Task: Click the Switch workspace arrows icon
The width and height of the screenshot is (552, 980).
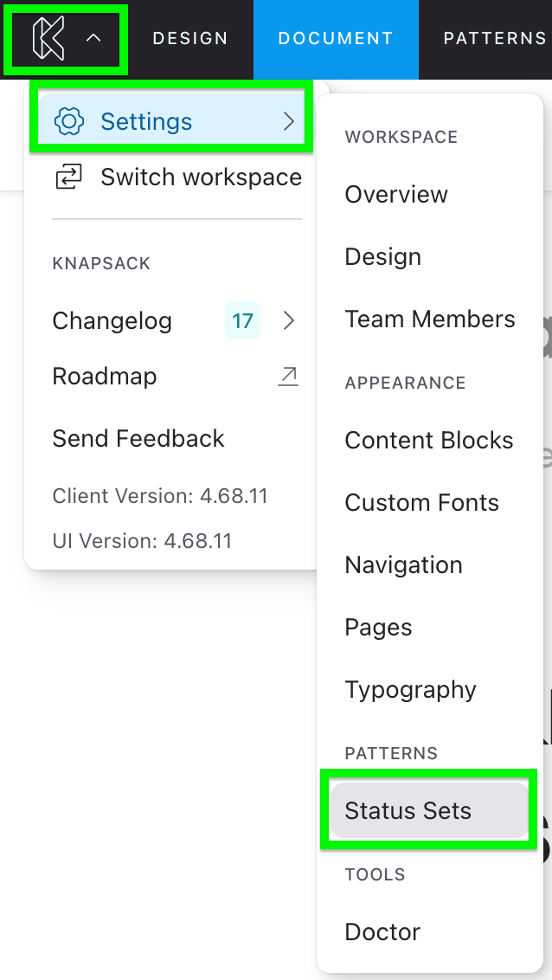Action: tap(68, 177)
